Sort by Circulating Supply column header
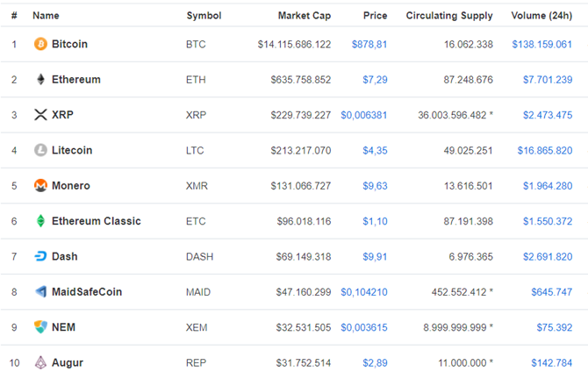This screenshot has height=379, width=588. coord(449,16)
